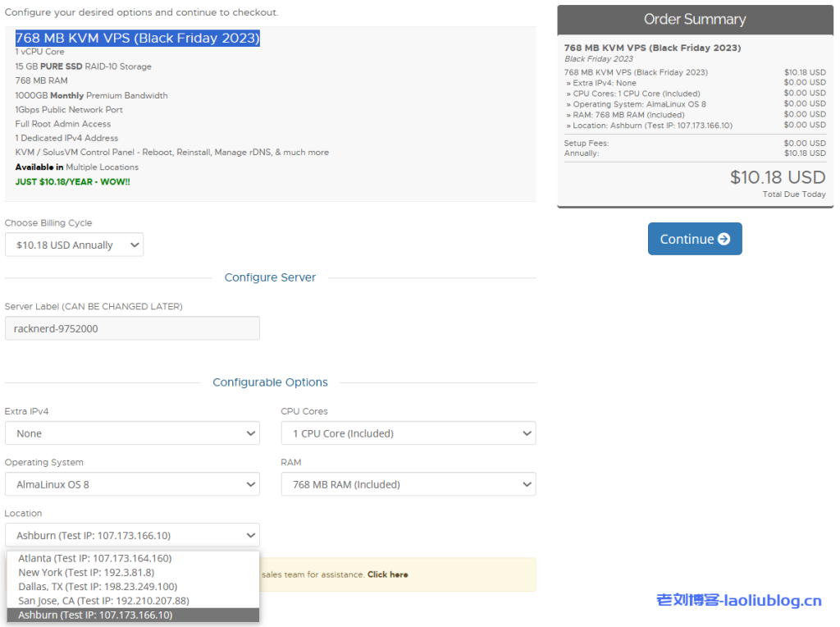Viewport: 840px width, 627px height.
Task: Select Dallas, TX location option
Action: click(98, 587)
